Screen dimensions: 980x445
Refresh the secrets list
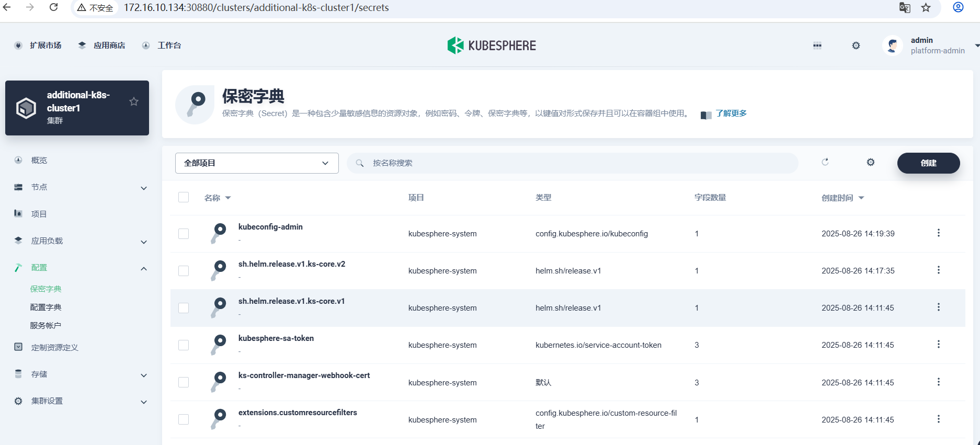[825, 162]
